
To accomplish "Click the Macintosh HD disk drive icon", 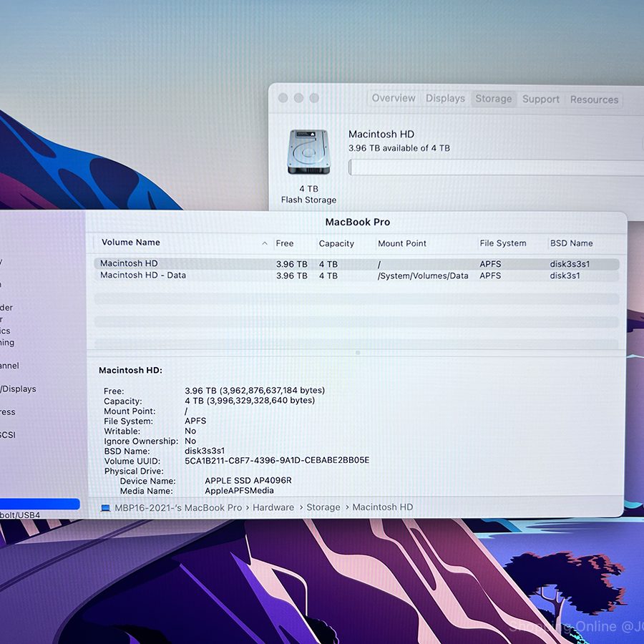I will pyautogui.click(x=308, y=152).
